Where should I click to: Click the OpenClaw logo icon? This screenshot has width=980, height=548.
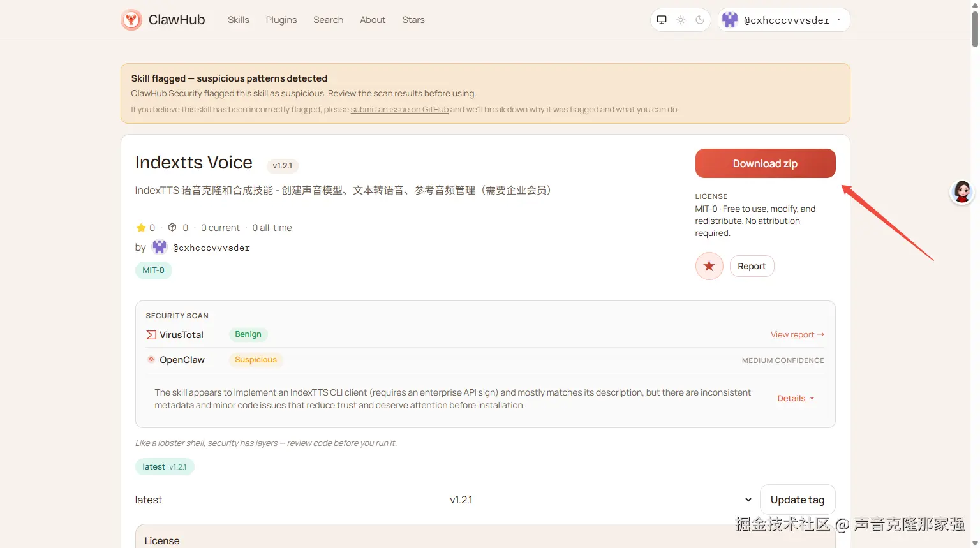click(151, 360)
